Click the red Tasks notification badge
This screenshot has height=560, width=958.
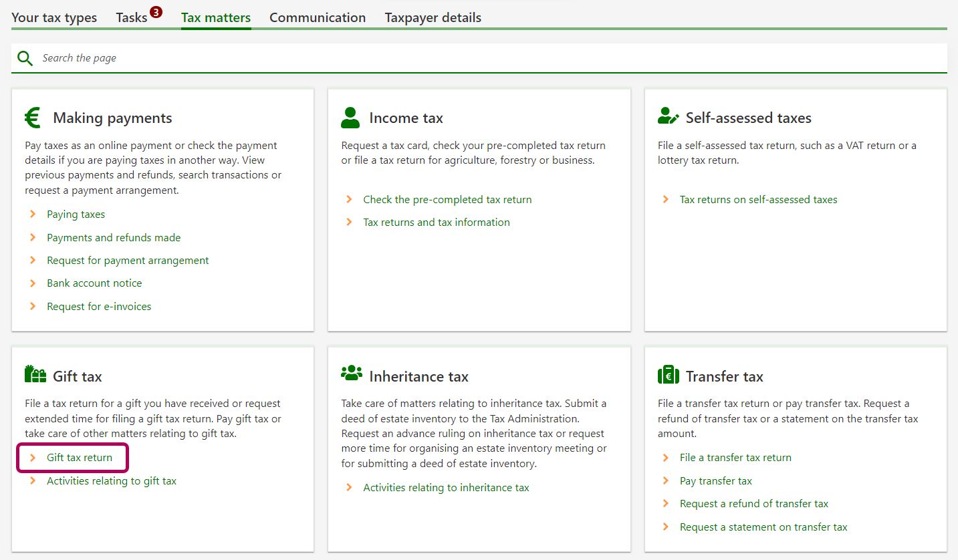(x=156, y=12)
